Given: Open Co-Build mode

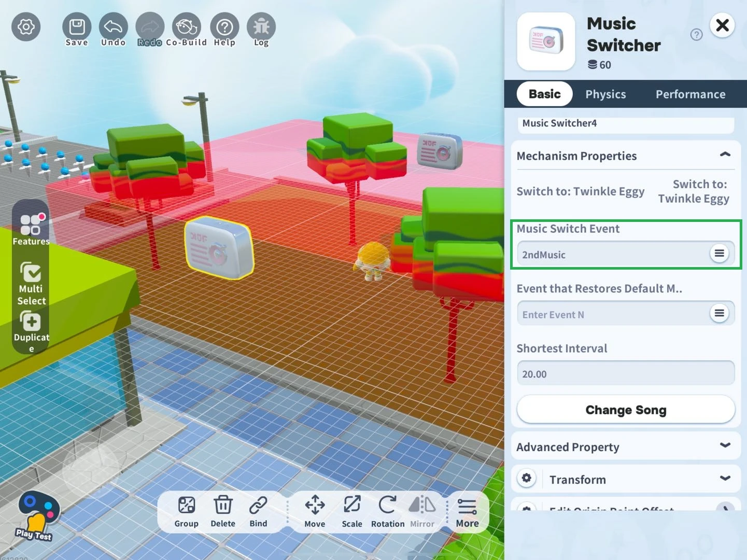Looking at the screenshot, I should tap(187, 30).
